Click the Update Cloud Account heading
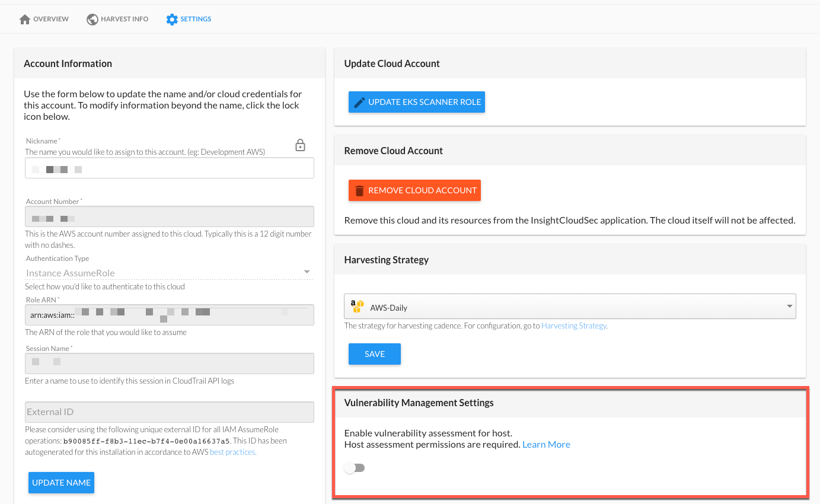The width and height of the screenshot is (820, 504). 392,63
